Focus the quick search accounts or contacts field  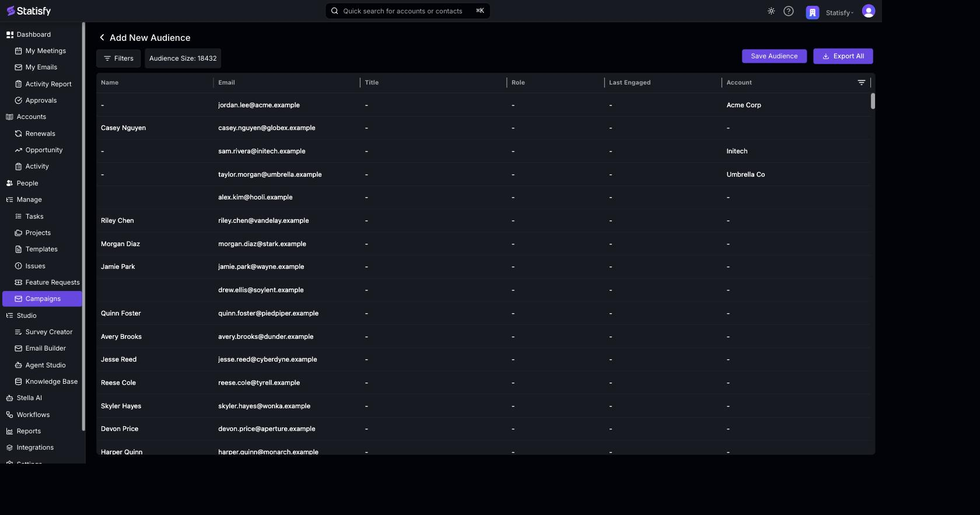tap(408, 10)
